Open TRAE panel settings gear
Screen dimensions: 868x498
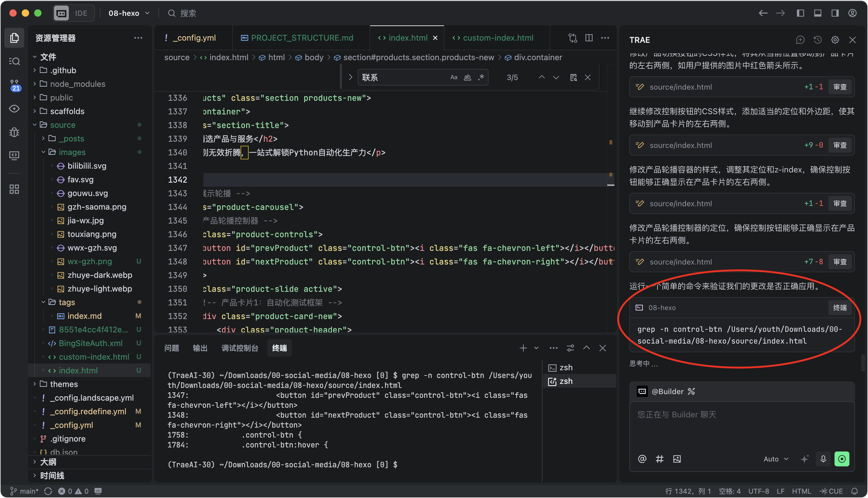coord(835,40)
